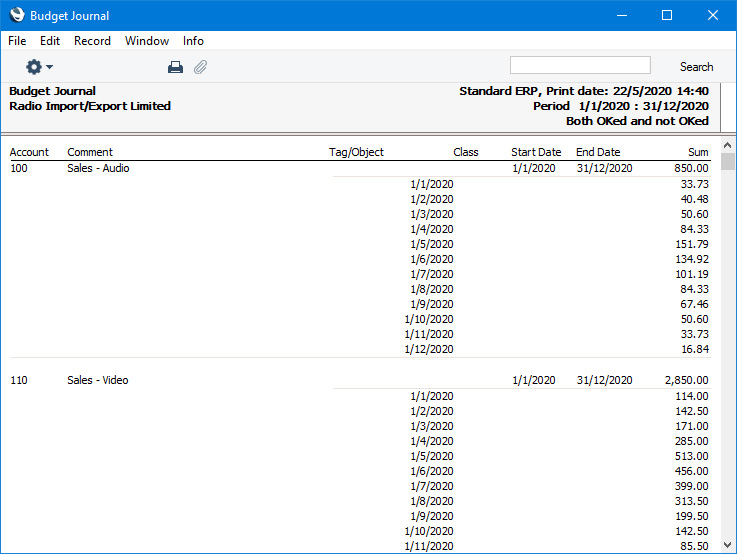Minimize the Budget Journal window

[622, 16]
